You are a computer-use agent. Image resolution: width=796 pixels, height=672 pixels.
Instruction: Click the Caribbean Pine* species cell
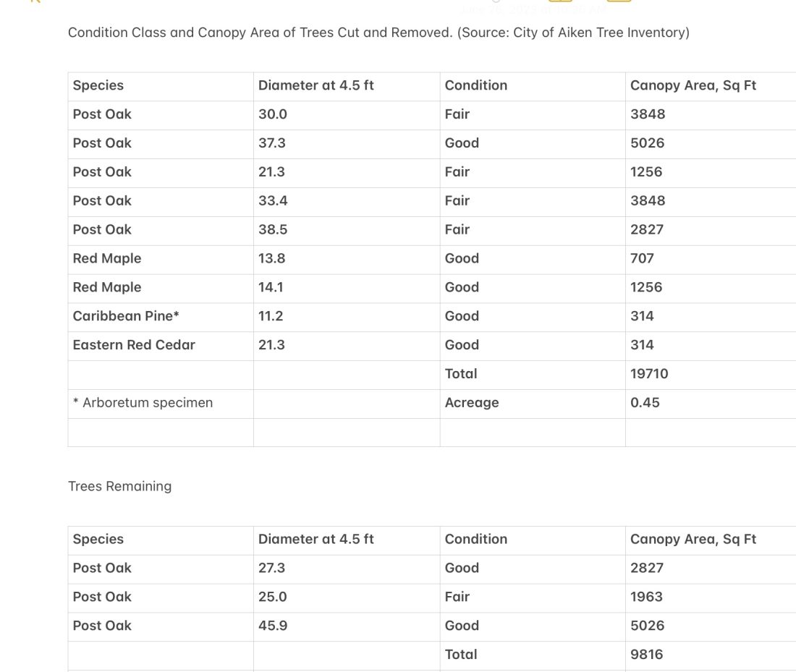click(x=126, y=316)
